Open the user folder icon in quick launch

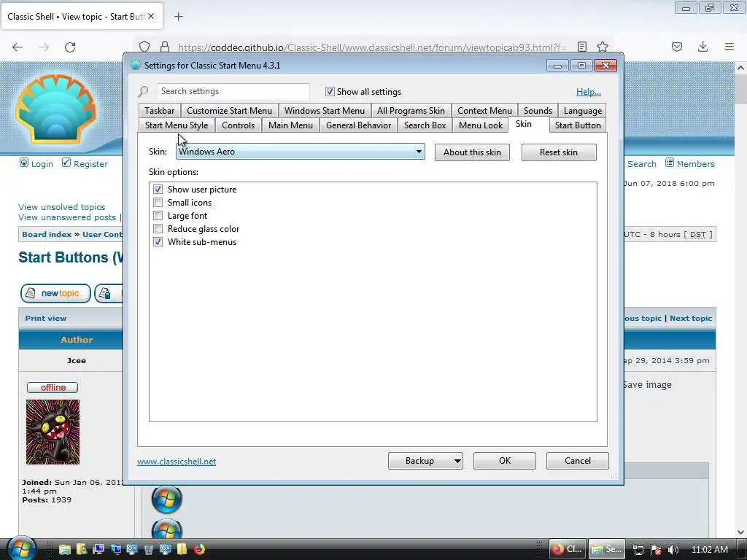click(x=82, y=549)
